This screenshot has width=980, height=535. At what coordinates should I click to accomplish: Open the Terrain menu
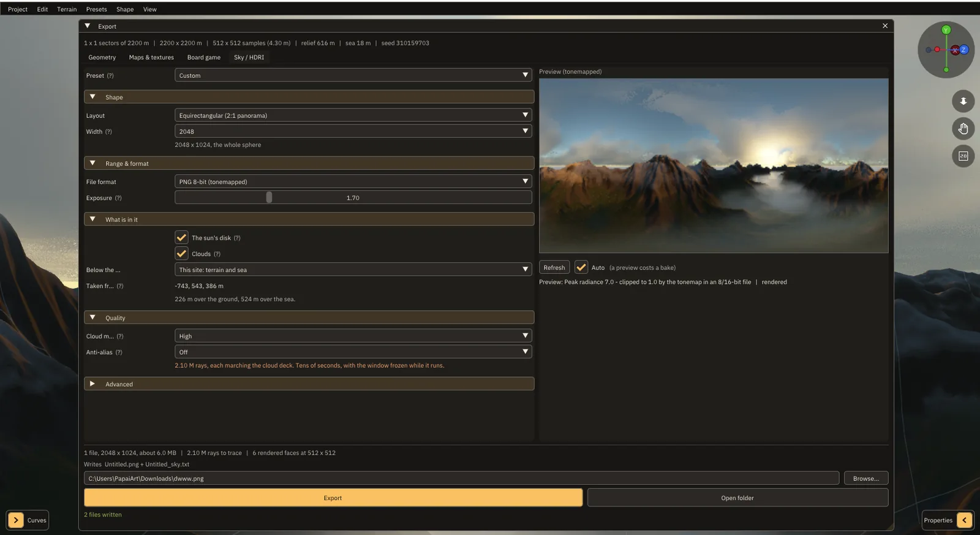tap(67, 9)
